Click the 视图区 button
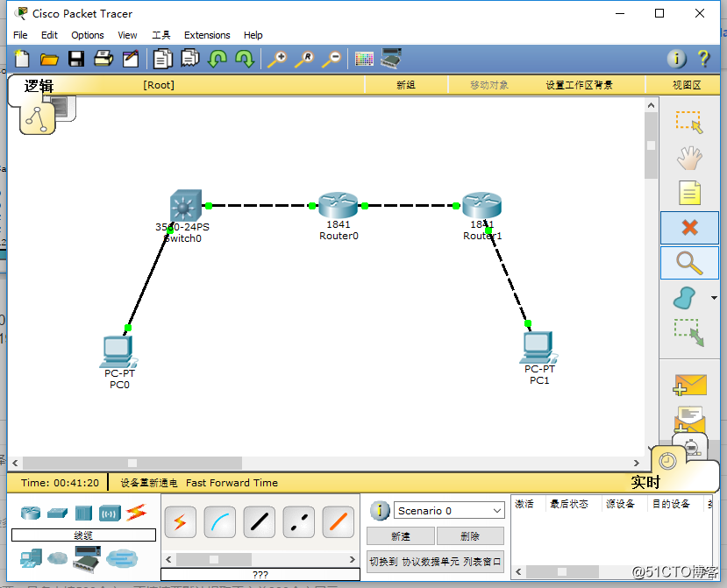The image size is (727, 588). [687, 85]
